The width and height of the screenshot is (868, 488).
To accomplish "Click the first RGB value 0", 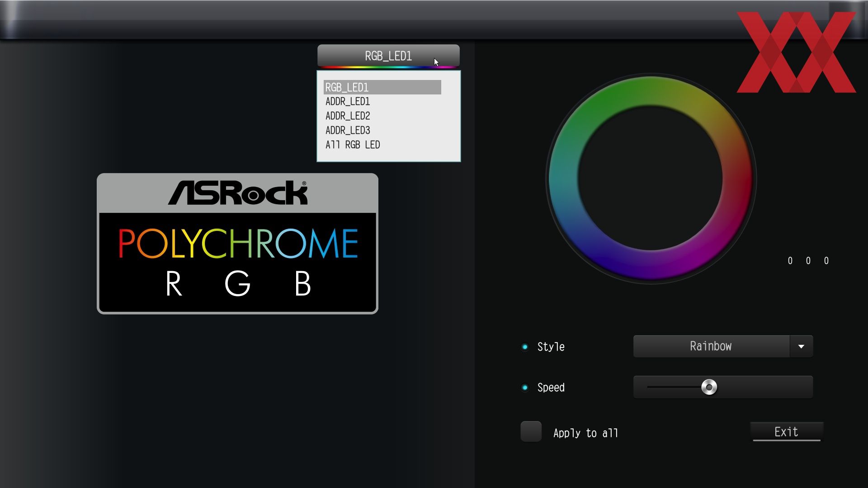I will tap(790, 261).
